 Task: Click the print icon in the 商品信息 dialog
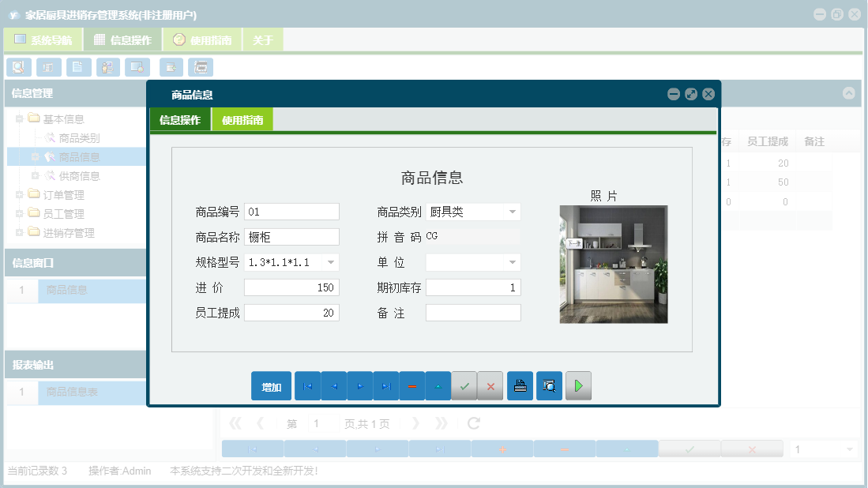[x=520, y=385]
